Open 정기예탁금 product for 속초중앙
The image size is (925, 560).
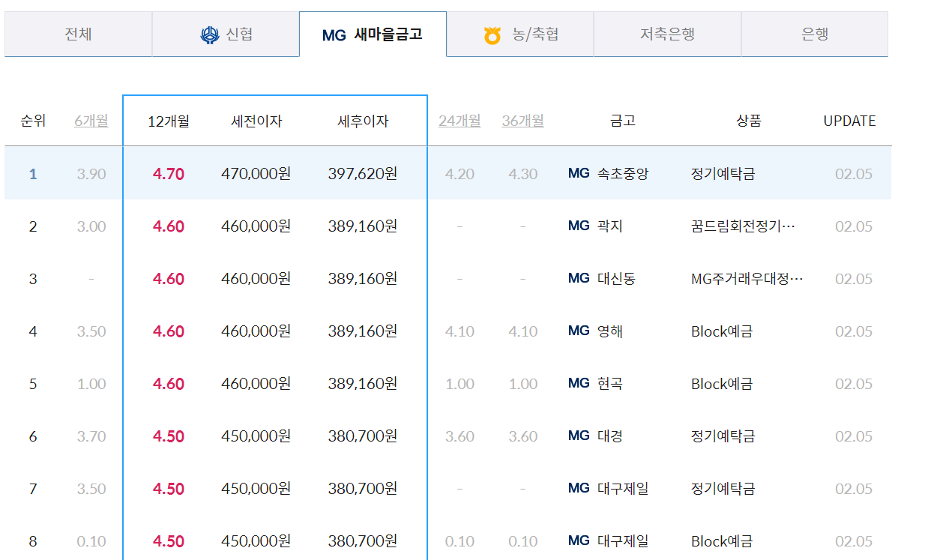723,174
